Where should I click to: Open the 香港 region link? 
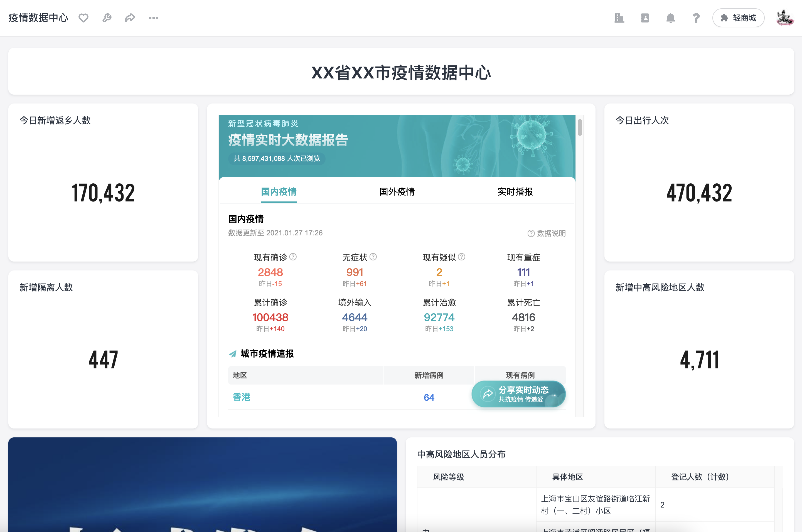pos(242,397)
